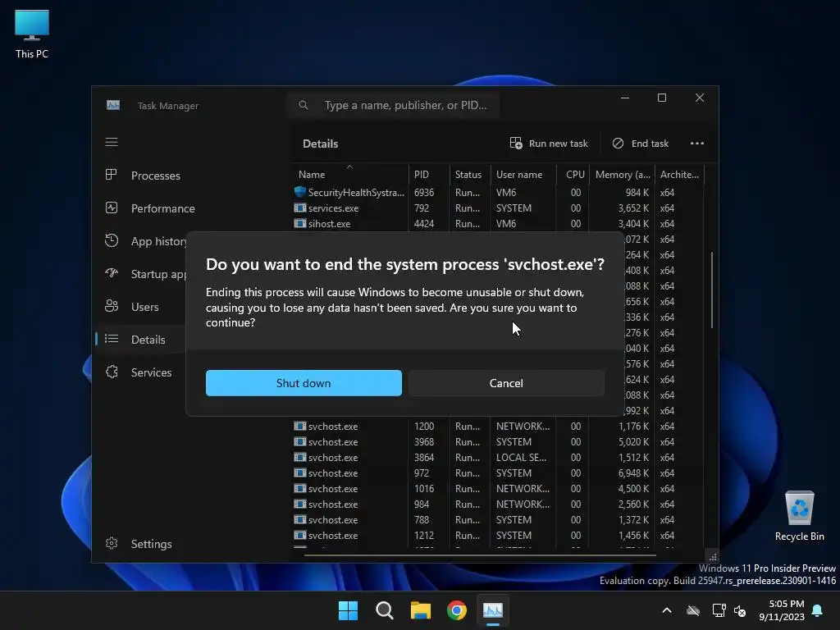Image resolution: width=840 pixels, height=630 pixels.
Task: Click the muted volume tray icon
Action: 740,610
